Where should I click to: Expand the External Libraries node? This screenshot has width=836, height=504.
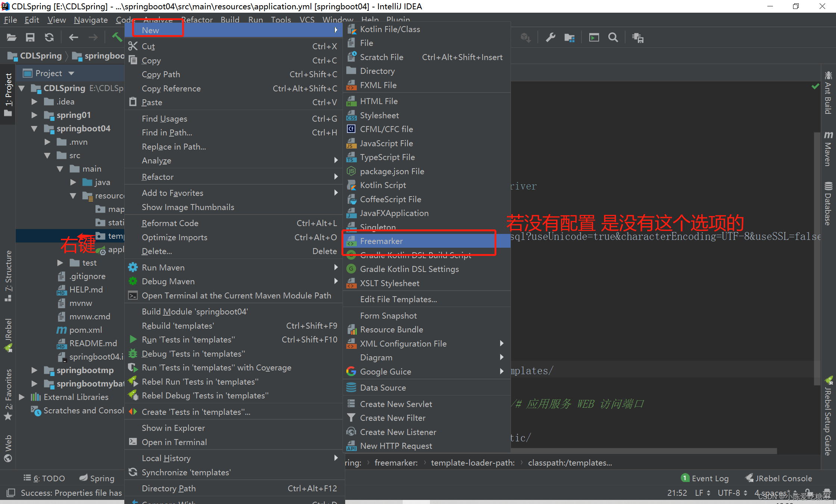(x=22, y=397)
